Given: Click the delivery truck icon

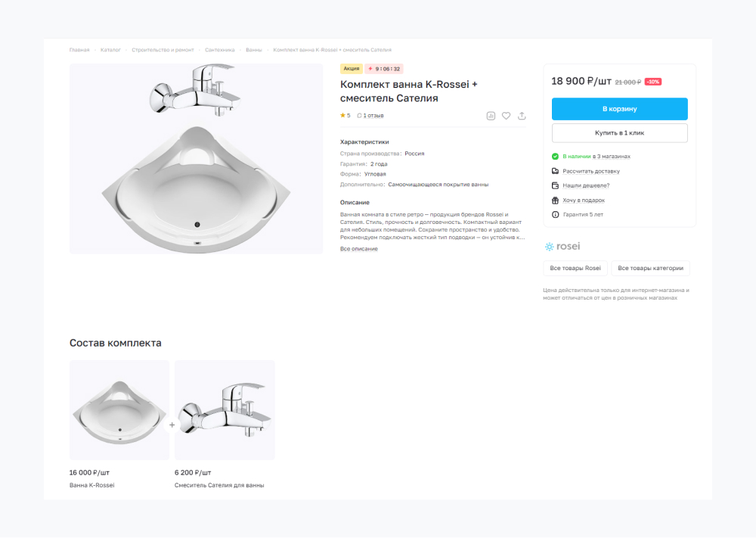Looking at the screenshot, I should pos(556,171).
